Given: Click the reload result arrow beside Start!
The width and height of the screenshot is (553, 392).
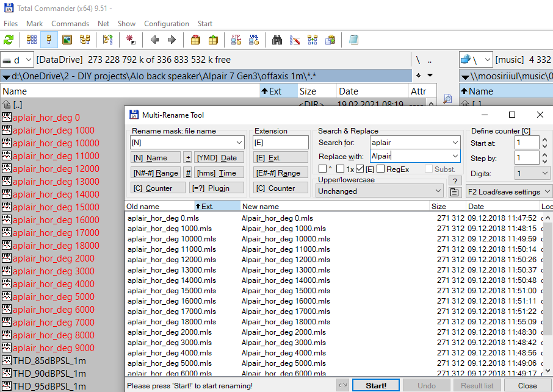Looking at the screenshot, I should pos(343,385).
